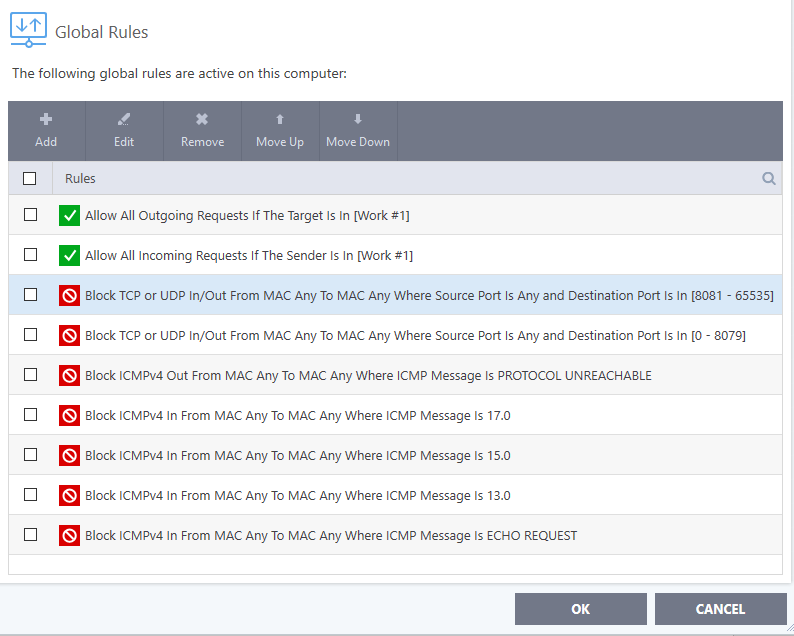Select the ICMP Message Is 17.0 rule row
The image size is (794, 636).
[297, 415]
